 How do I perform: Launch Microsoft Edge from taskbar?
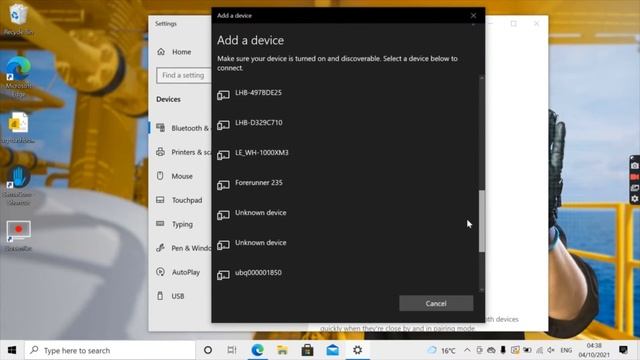[257, 350]
